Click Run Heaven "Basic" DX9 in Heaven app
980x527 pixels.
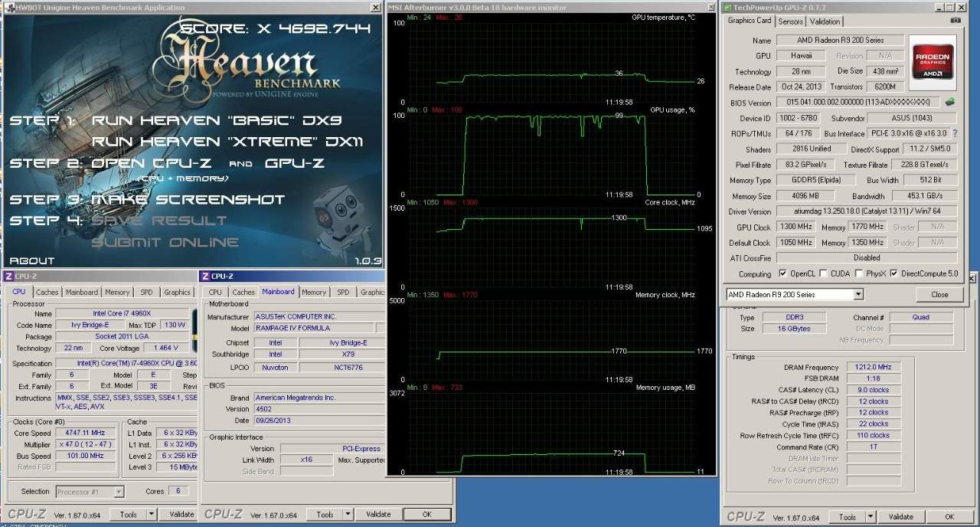point(217,121)
